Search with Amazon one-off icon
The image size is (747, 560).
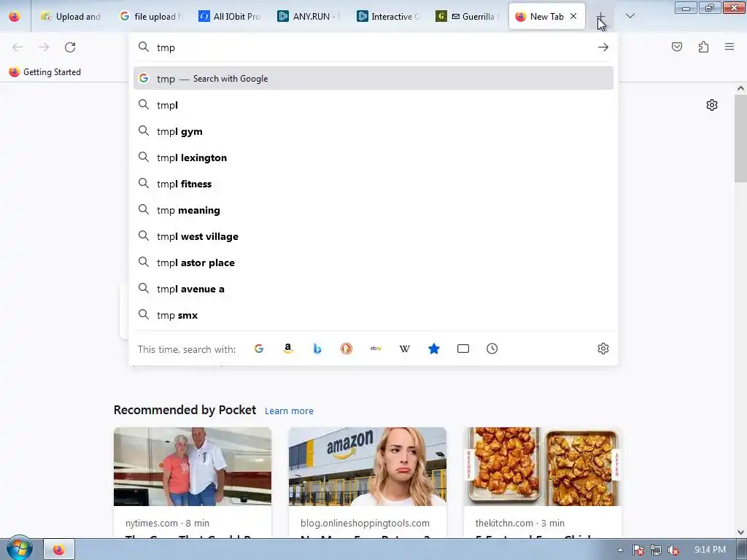point(287,349)
